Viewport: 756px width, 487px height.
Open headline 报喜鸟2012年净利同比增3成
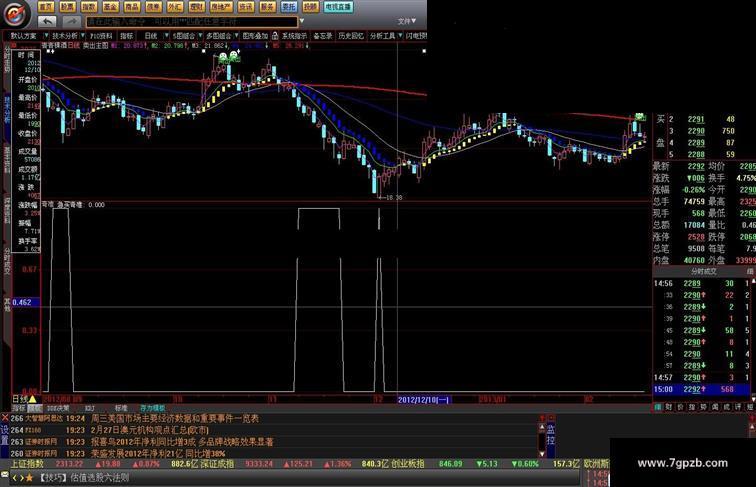point(182,442)
